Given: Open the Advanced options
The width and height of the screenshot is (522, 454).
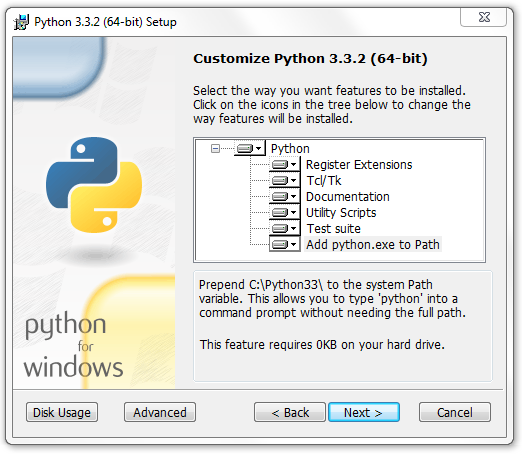Looking at the screenshot, I should [x=160, y=412].
